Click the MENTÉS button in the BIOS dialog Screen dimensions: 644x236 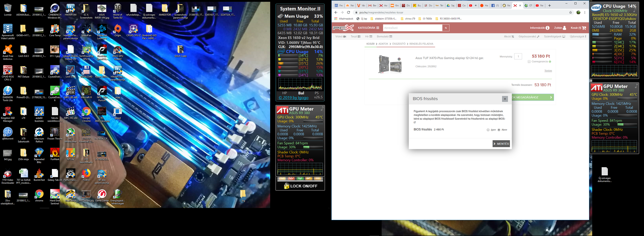501,144
